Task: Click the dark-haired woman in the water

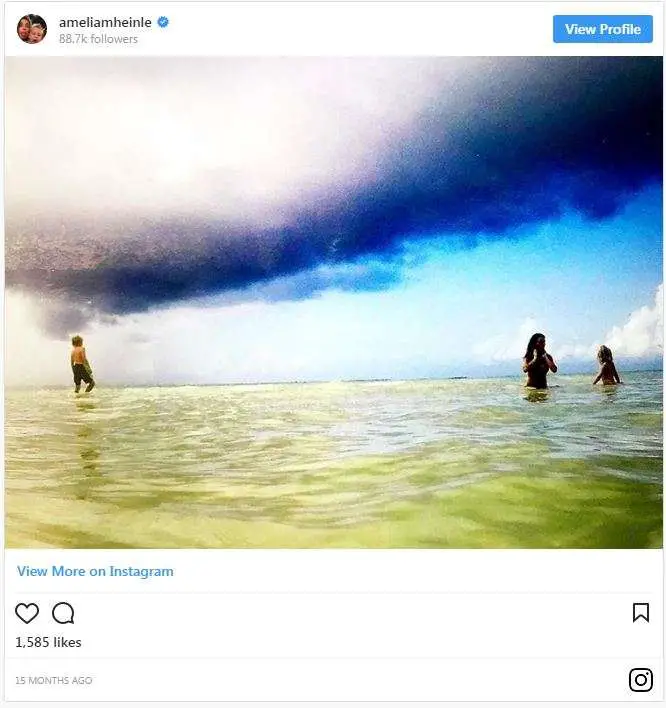Action: (539, 361)
